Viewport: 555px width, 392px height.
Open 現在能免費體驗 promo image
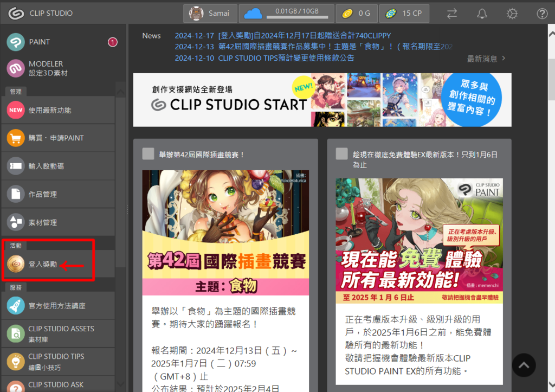point(419,241)
